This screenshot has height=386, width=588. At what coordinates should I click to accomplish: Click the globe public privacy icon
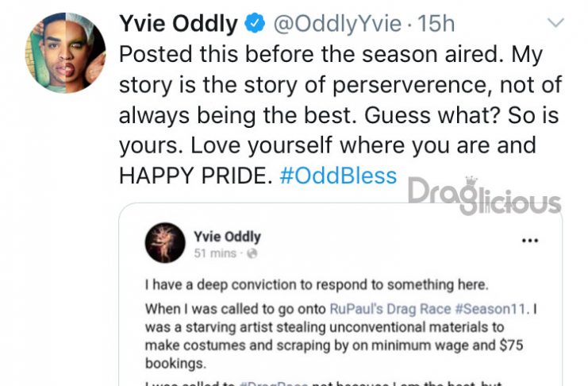tap(252, 254)
